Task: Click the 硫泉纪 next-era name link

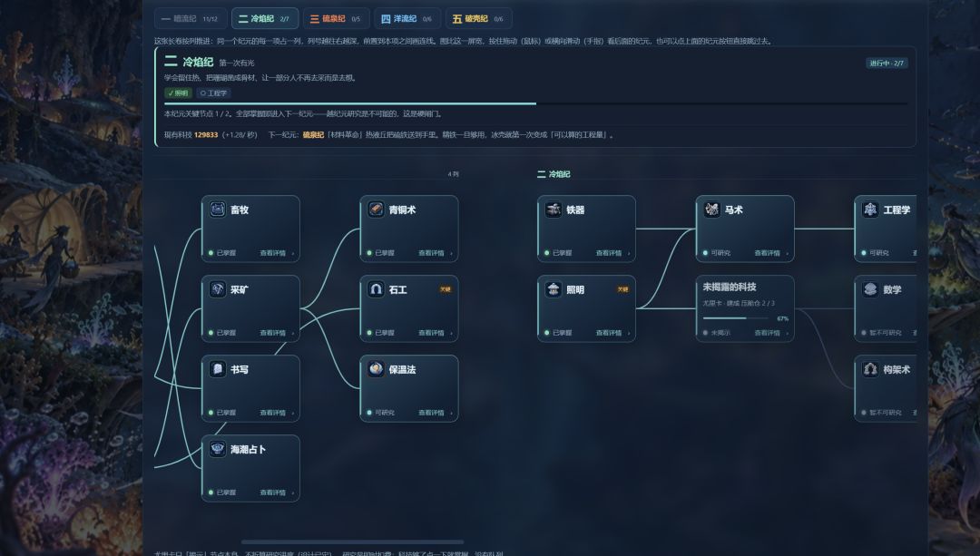Action: [313, 135]
